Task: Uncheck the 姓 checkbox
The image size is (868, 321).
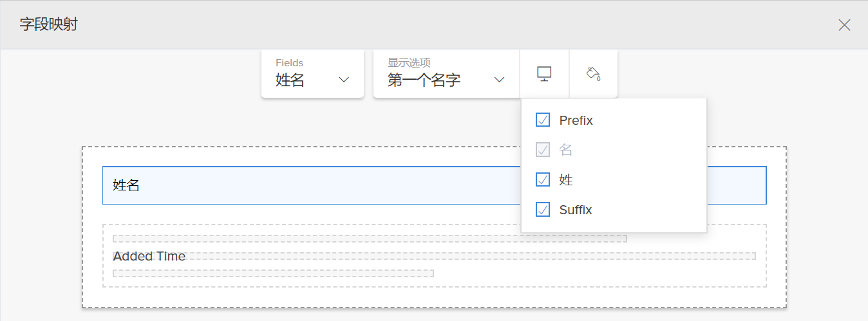Action: click(x=543, y=179)
